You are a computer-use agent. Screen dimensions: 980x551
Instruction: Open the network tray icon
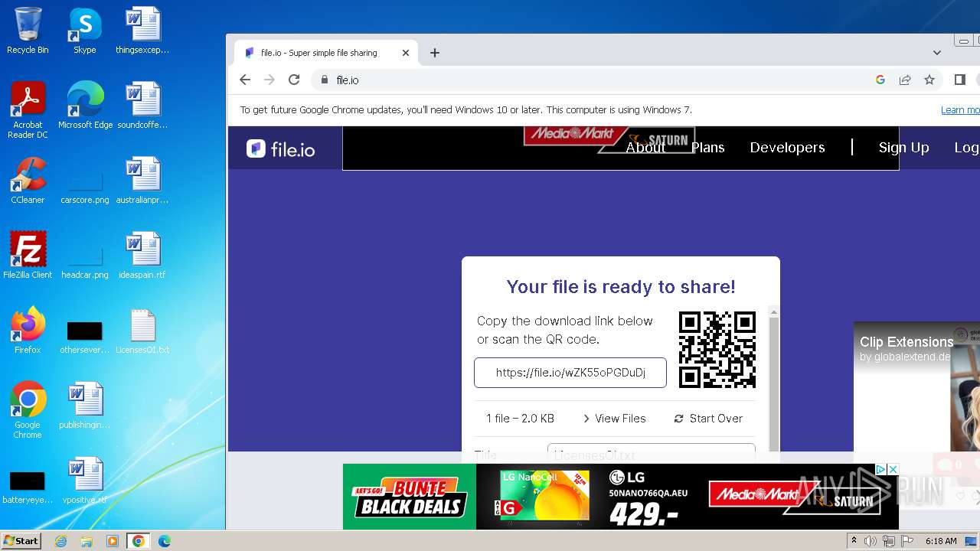(888, 541)
